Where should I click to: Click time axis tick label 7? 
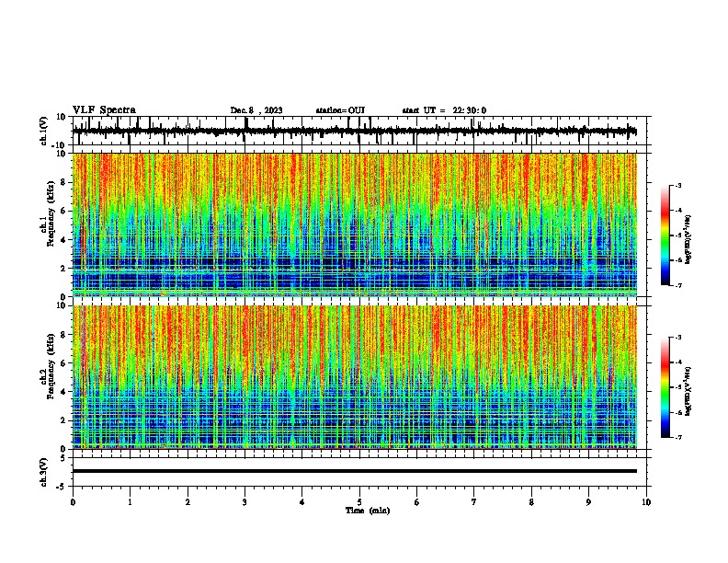[x=474, y=502]
